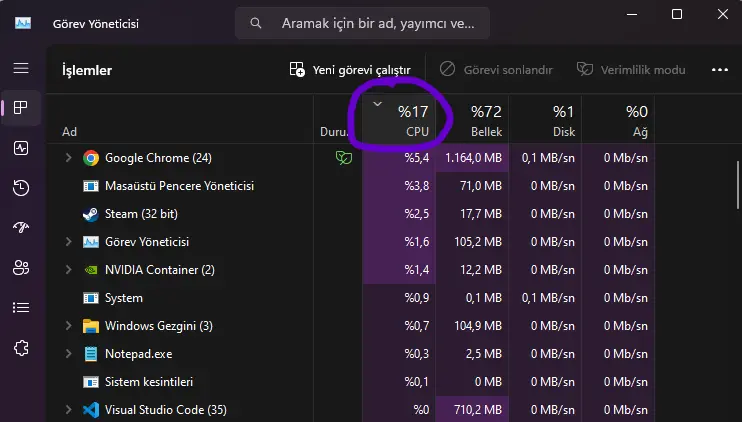Click Verimlilik modu button
The width and height of the screenshot is (742, 422).
631,70
